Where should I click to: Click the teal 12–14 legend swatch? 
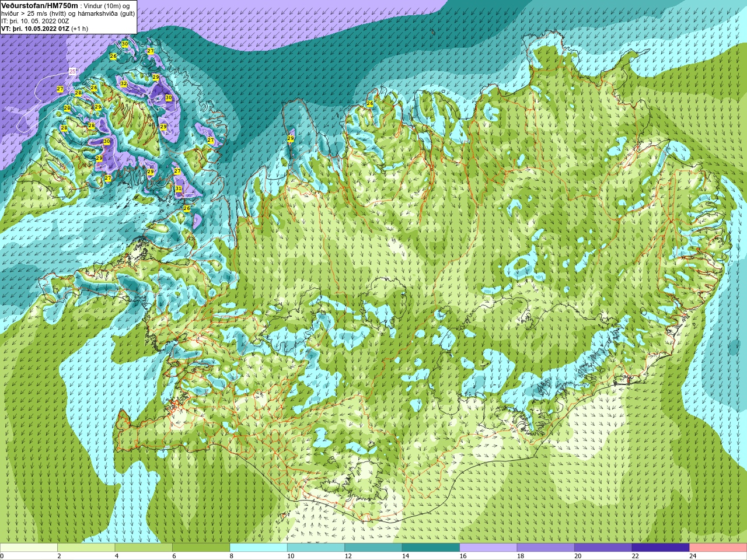click(x=373, y=548)
